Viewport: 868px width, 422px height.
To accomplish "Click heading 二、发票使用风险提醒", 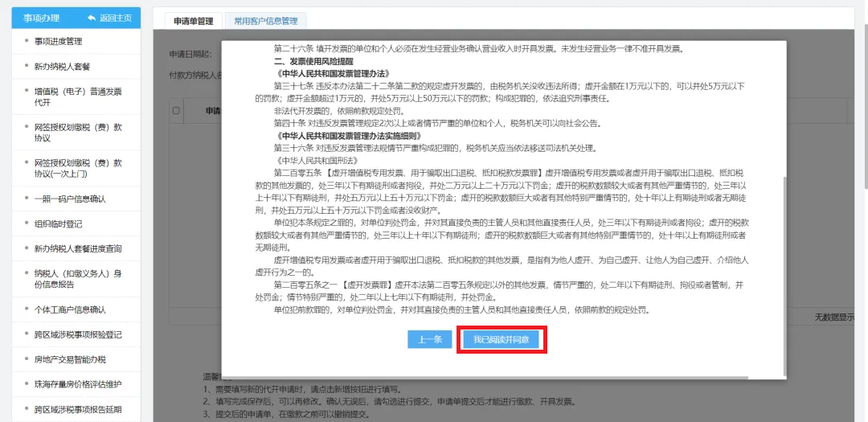I will [314, 61].
